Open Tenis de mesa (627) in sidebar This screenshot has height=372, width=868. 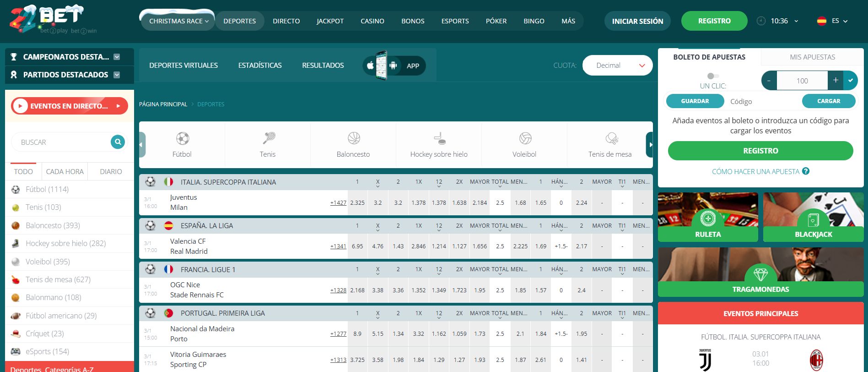click(x=69, y=279)
